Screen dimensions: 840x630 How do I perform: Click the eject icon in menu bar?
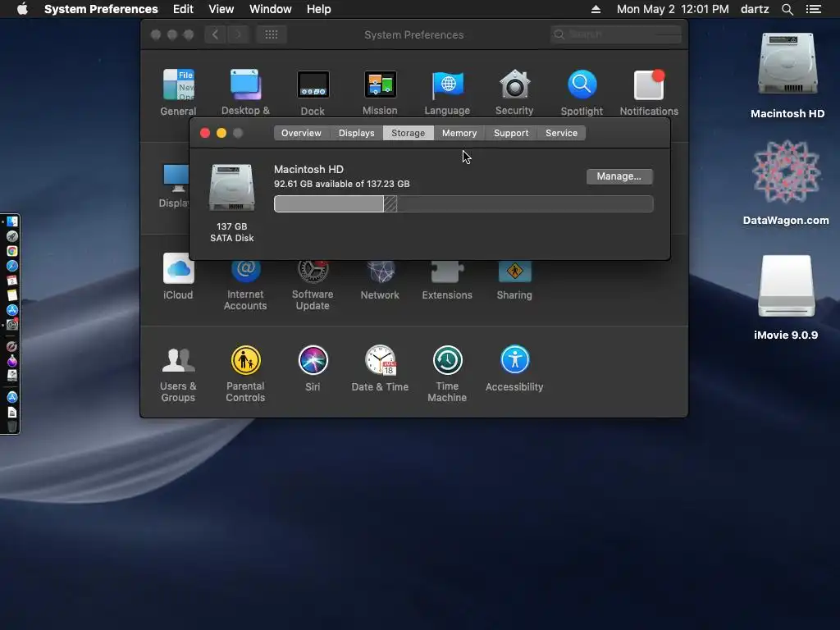pyautogui.click(x=596, y=9)
